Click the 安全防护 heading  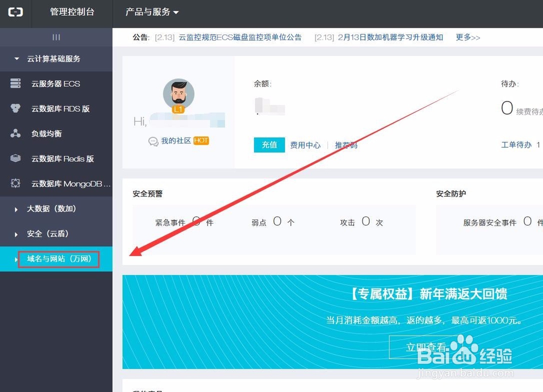[451, 194]
